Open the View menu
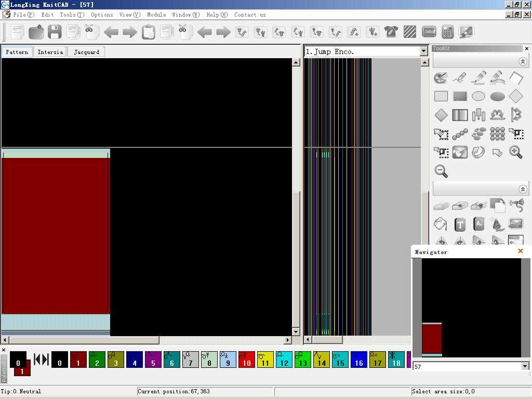The height and width of the screenshot is (399, 532). tap(129, 15)
